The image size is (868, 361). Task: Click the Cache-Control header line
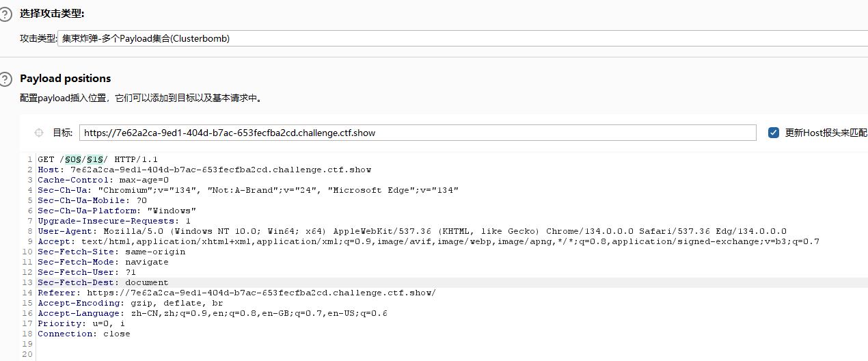tap(103, 180)
